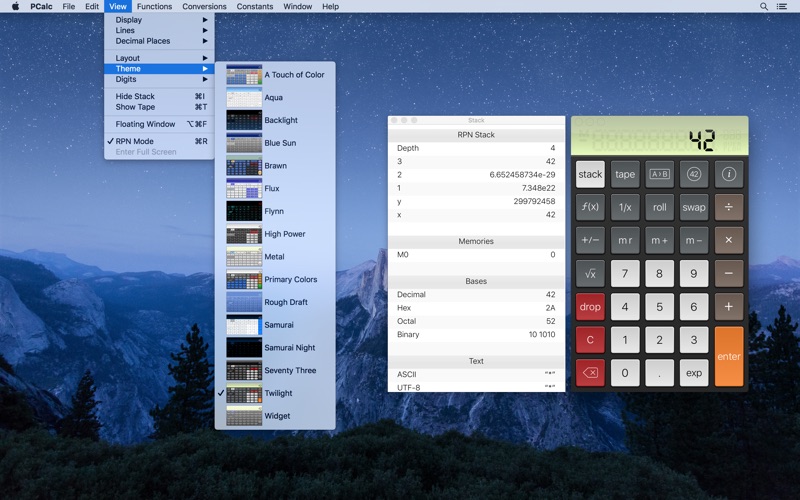The image size is (800, 500).
Task: Click the info (i) calculator button
Action: tap(728, 174)
